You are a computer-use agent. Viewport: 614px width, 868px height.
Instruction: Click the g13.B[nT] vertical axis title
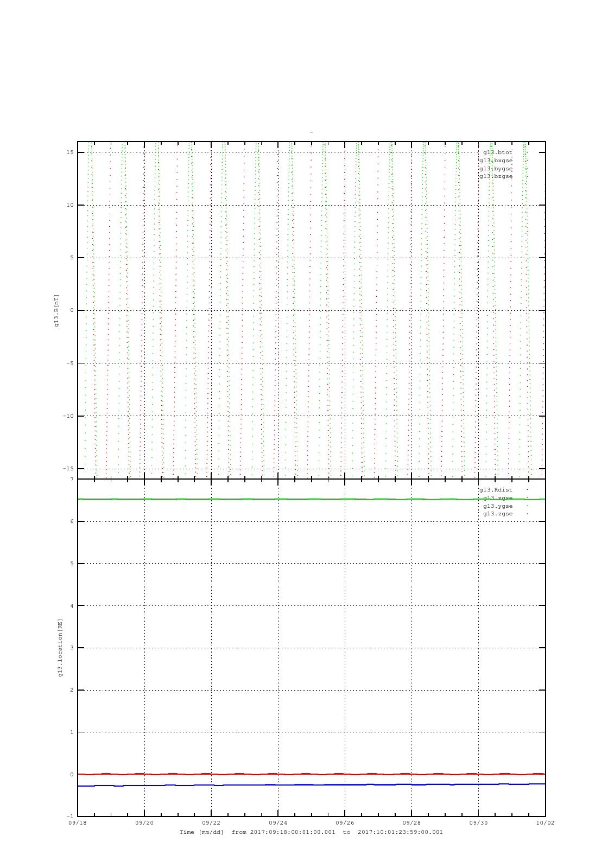tap(56, 310)
